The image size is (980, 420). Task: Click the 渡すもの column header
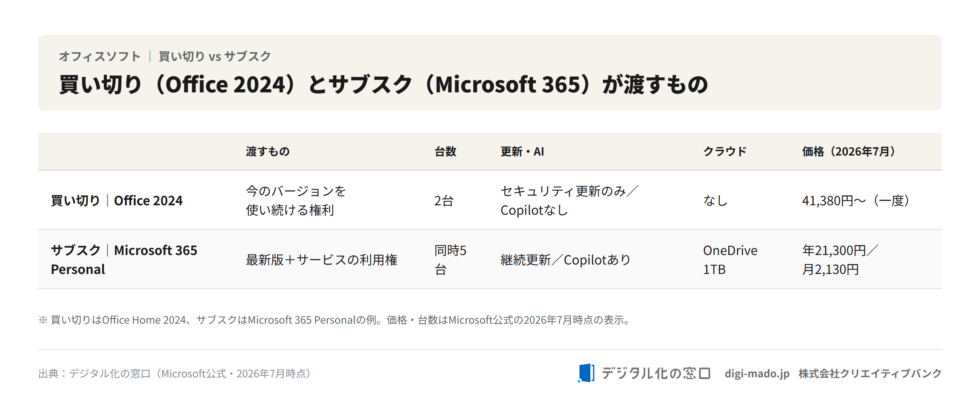pos(268,152)
